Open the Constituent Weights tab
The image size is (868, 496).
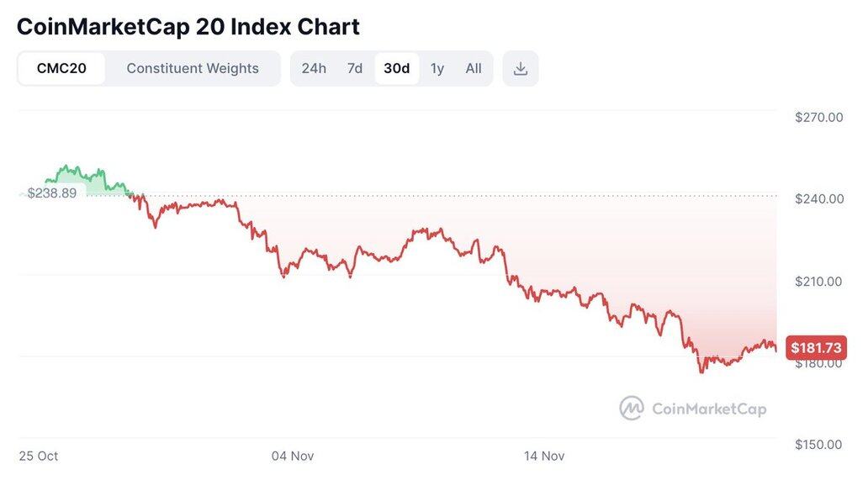point(193,68)
